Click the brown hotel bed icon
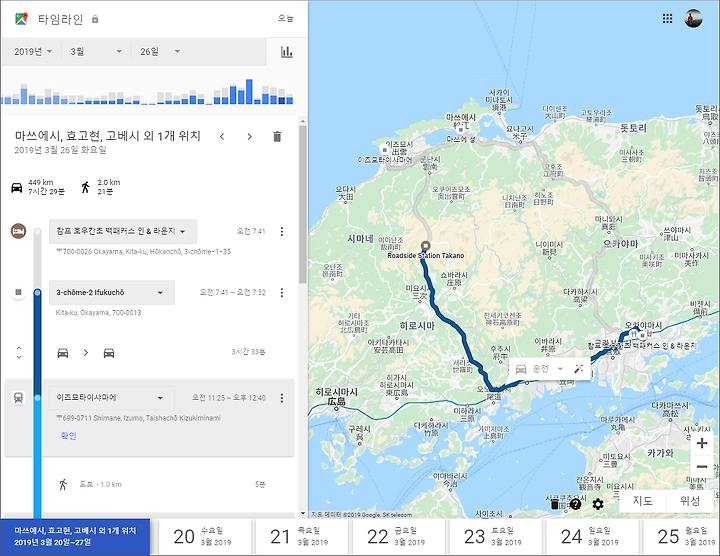Image resolution: width=720 pixels, height=556 pixels. click(x=18, y=231)
